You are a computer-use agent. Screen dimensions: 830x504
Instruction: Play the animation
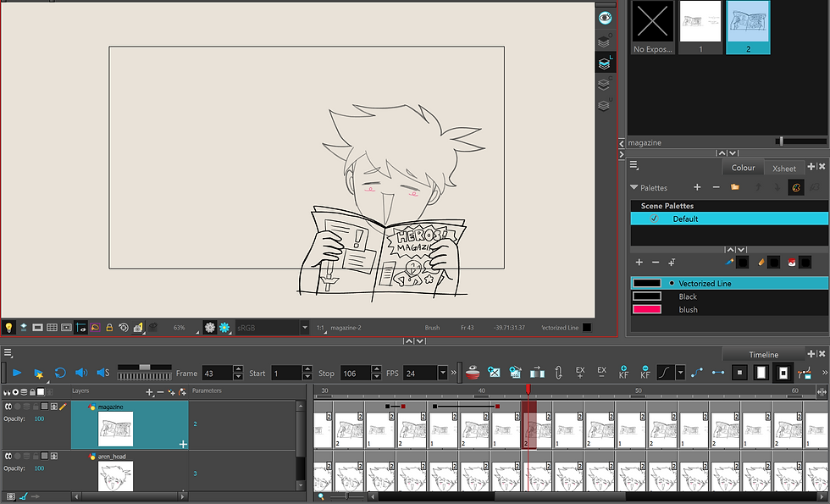(x=16, y=374)
